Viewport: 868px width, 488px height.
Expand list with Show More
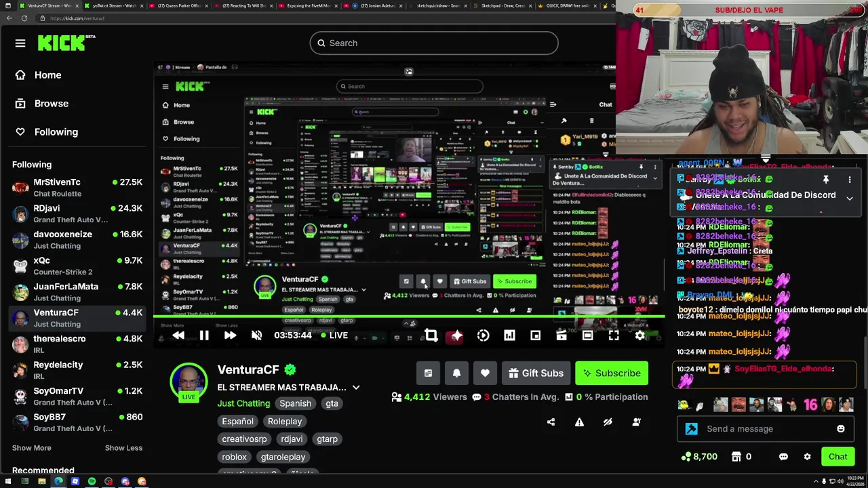31,448
